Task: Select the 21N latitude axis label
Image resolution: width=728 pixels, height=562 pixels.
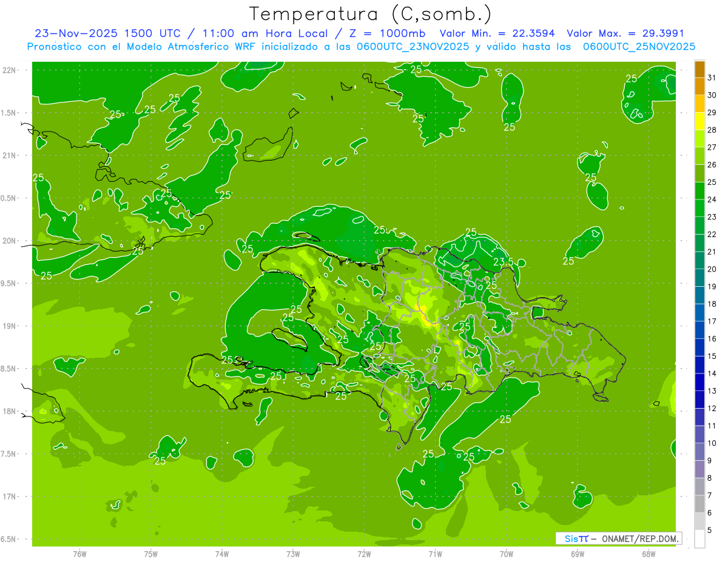Action: click(x=10, y=156)
